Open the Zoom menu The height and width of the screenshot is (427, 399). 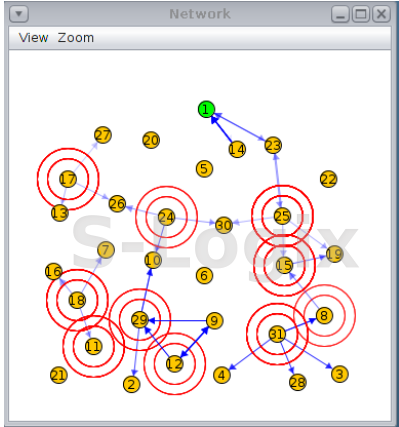coord(76,38)
